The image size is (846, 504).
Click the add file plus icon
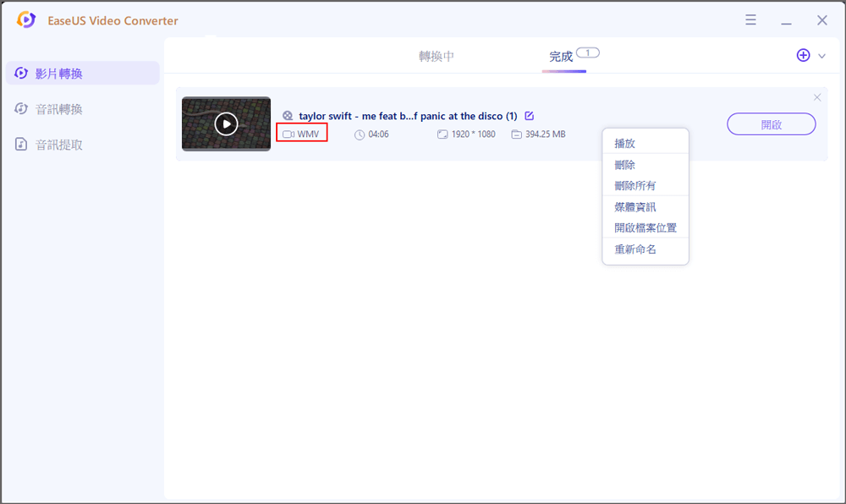coord(803,55)
